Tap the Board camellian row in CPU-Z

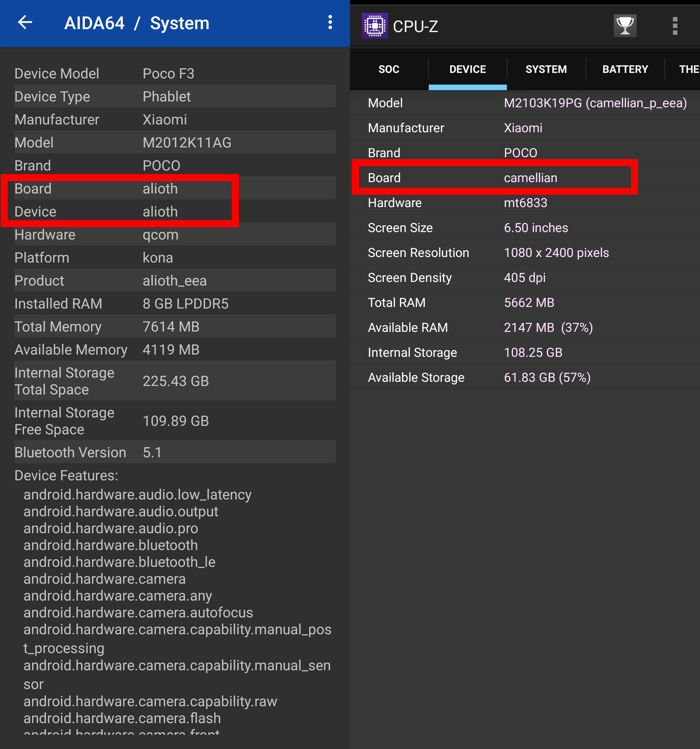525,178
